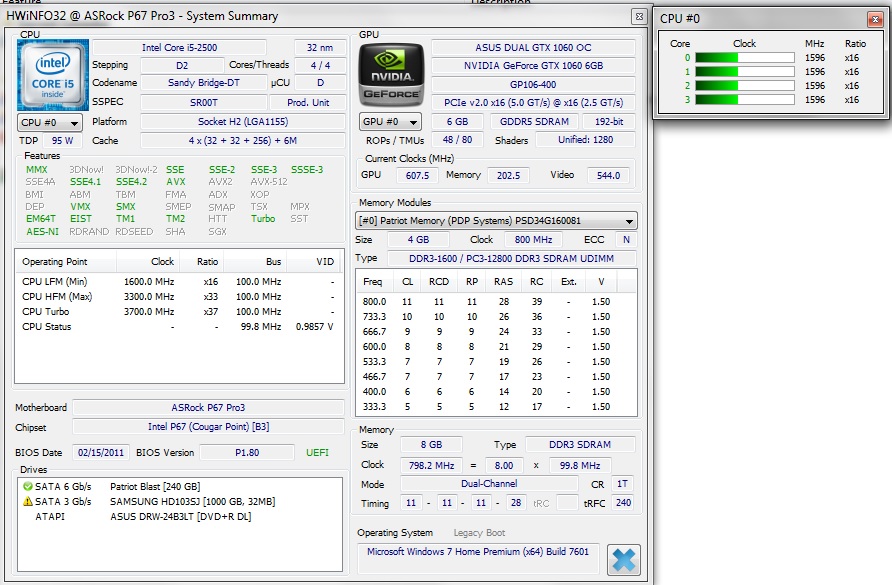Select the 333.3 frequency timing row
Screen dimensions: 892x585
pyautogui.click(x=495, y=407)
